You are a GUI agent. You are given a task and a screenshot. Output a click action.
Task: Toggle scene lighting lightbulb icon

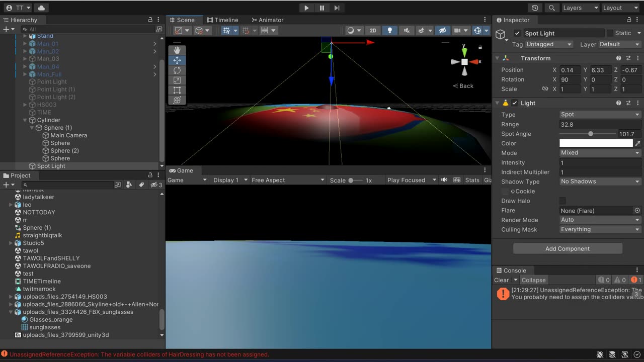pyautogui.click(x=389, y=31)
